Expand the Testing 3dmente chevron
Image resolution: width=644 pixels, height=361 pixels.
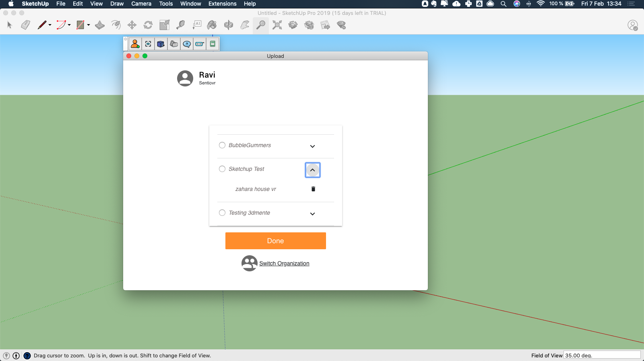click(x=312, y=214)
